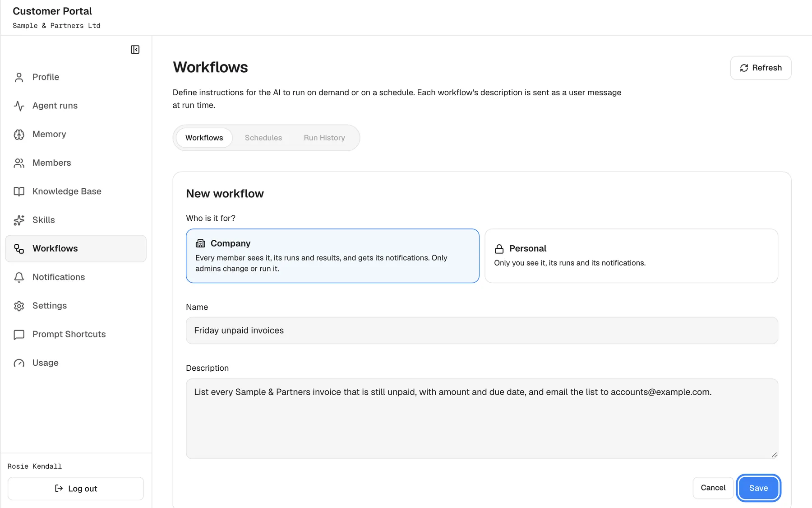812x508 pixels.
Task: Click into the Description text area
Action: click(482, 419)
